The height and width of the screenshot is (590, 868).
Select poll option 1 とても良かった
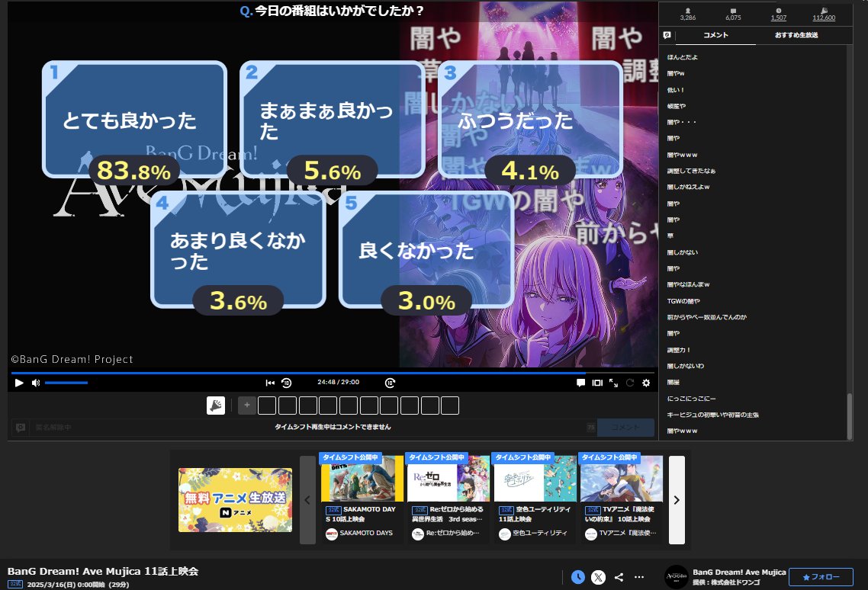pyautogui.click(x=134, y=119)
